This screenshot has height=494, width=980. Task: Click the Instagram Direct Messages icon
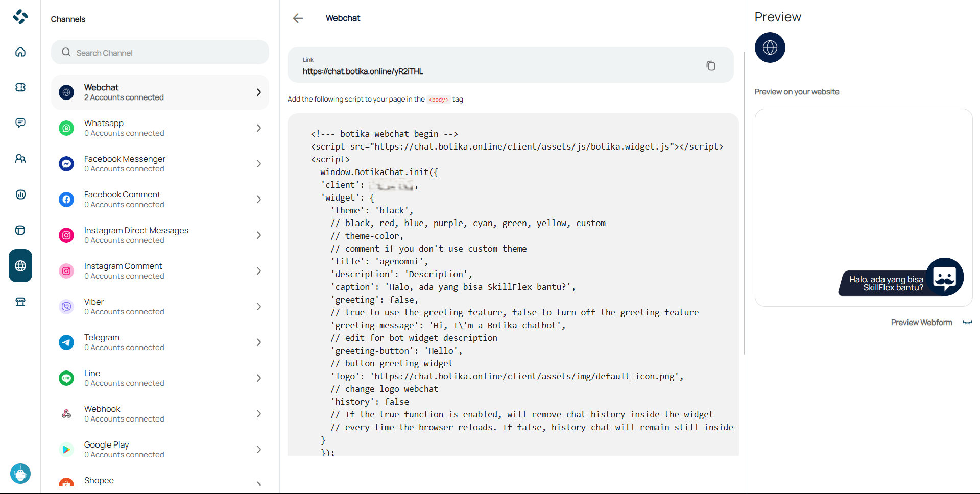pos(66,235)
